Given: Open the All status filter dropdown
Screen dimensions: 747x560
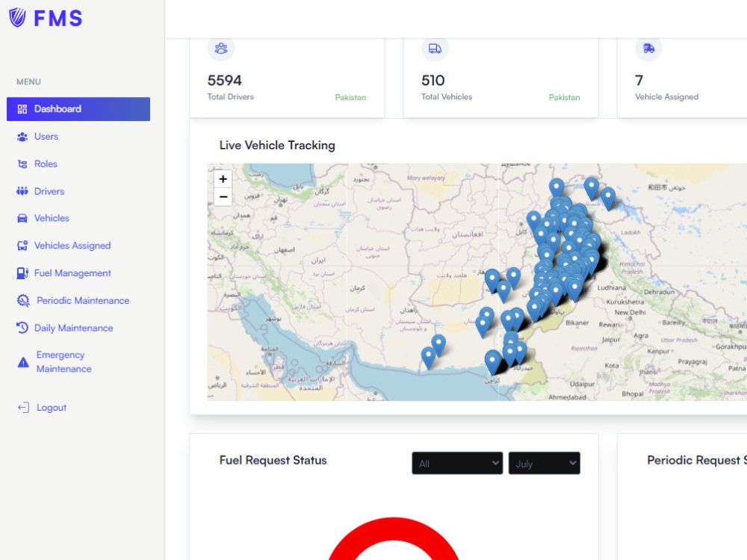Looking at the screenshot, I should (x=457, y=464).
